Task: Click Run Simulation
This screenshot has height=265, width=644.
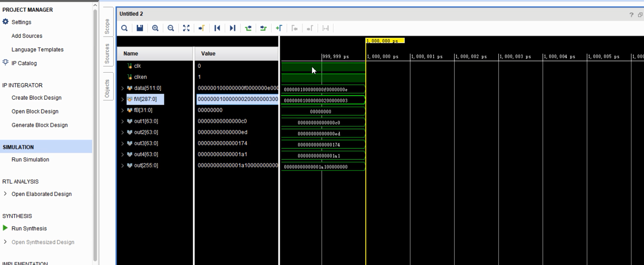Action: pyautogui.click(x=30, y=160)
